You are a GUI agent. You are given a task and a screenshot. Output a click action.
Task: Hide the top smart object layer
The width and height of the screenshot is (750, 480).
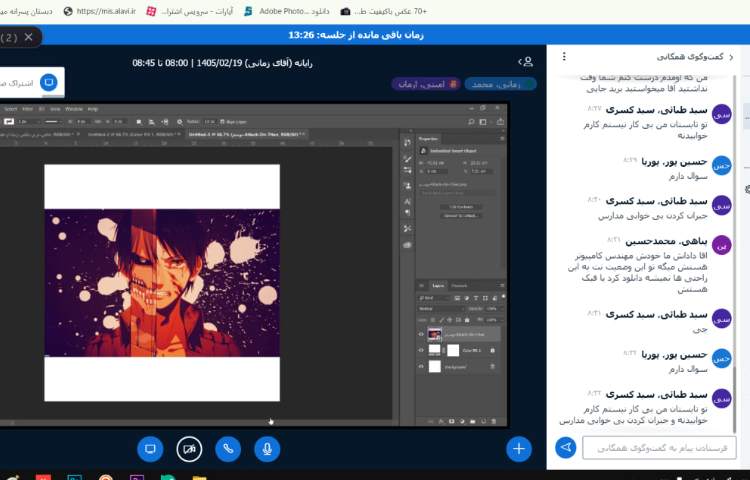click(421, 334)
